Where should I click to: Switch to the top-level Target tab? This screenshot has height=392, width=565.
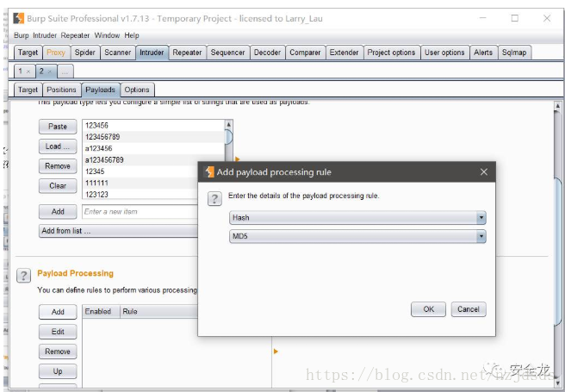click(28, 53)
